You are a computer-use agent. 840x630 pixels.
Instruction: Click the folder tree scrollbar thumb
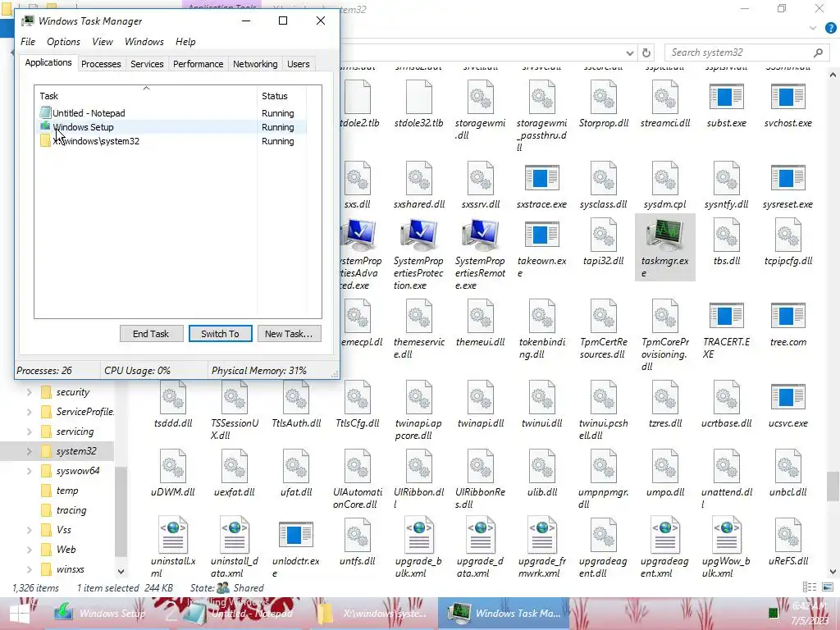(121, 512)
